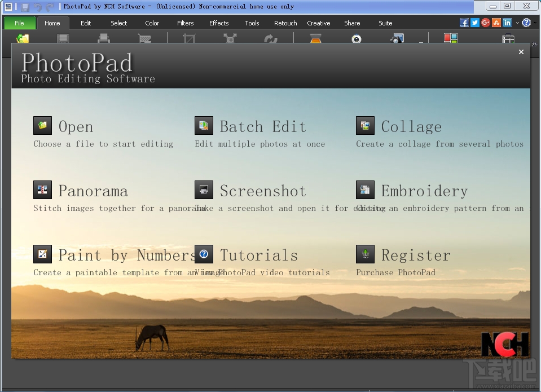Open the Help icon dropdown arrow

[x=535, y=23]
